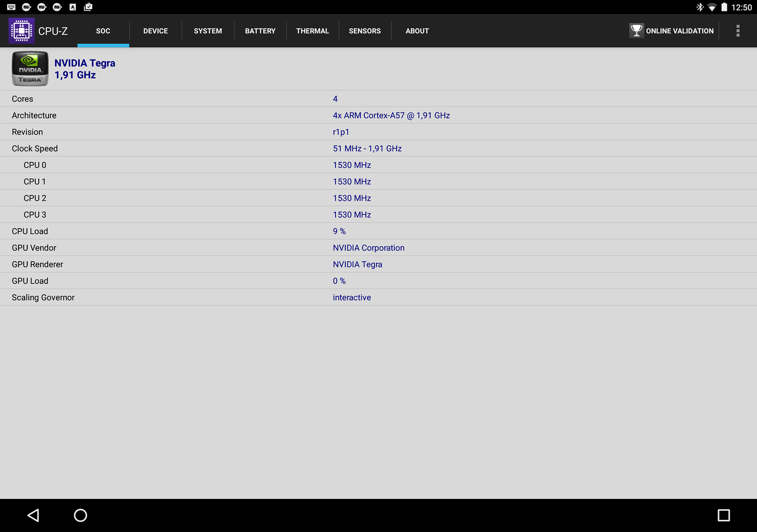Viewport: 757px width, 532px height.
Task: Tap the NVIDIA Corporation vendor value
Action: 369,248
